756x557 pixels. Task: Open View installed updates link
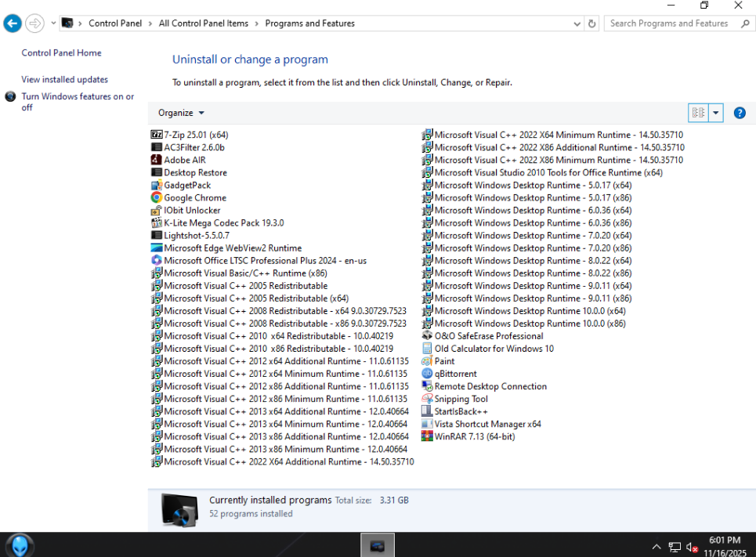pos(64,79)
